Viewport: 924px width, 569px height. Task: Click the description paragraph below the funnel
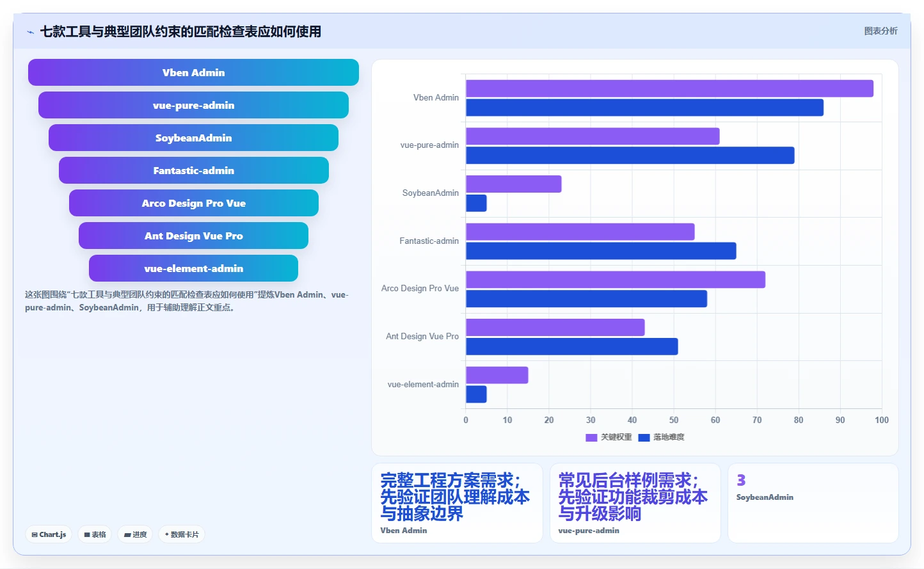[187, 301]
